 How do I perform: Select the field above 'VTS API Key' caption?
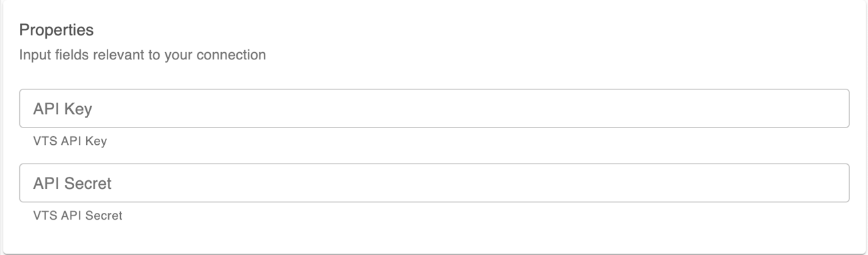[x=434, y=108]
